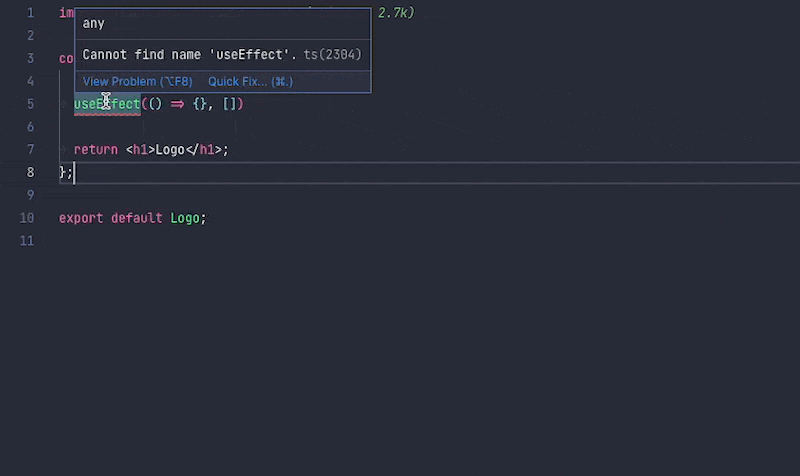Viewport: 800px width, 476px height.
Task: Click the useEffect identifier with the error underline
Action: (107, 104)
